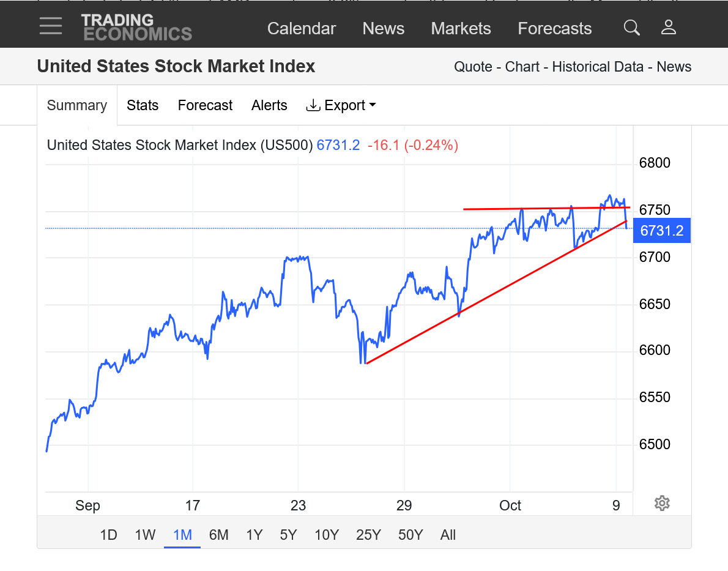Go to Calendar in top navigation

coord(302,29)
